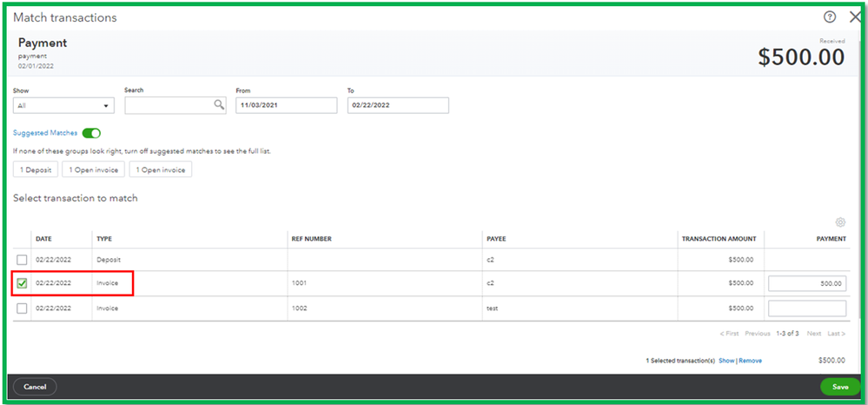Click the Remove selected transactions link
Screen dimensions: 868x405
750,361
